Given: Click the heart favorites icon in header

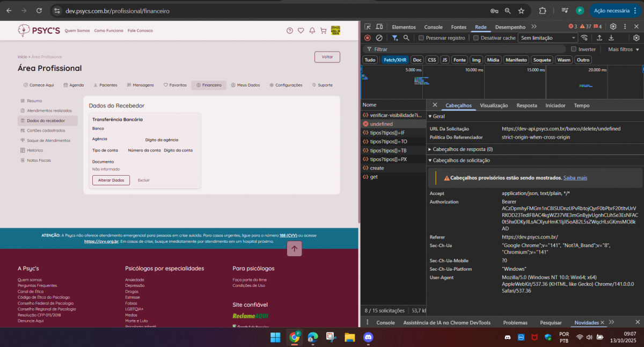Looking at the screenshot, I should point(301,31).
